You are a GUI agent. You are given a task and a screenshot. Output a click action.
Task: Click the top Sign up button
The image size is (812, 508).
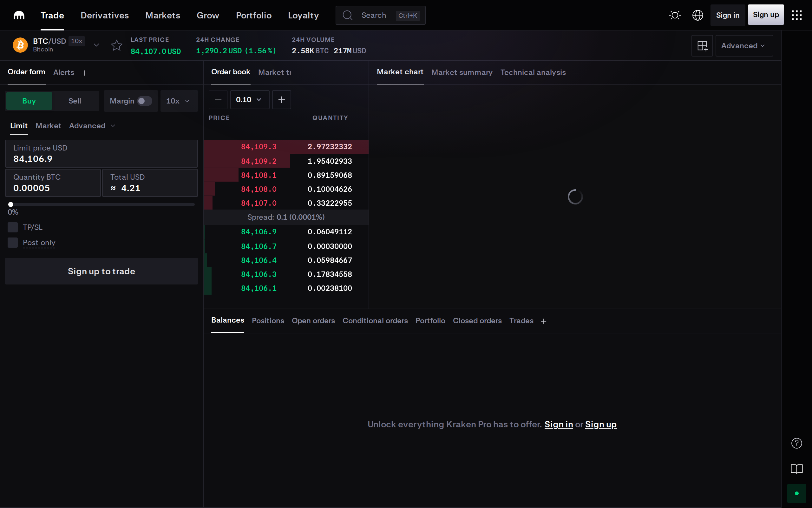pos(766,15)
